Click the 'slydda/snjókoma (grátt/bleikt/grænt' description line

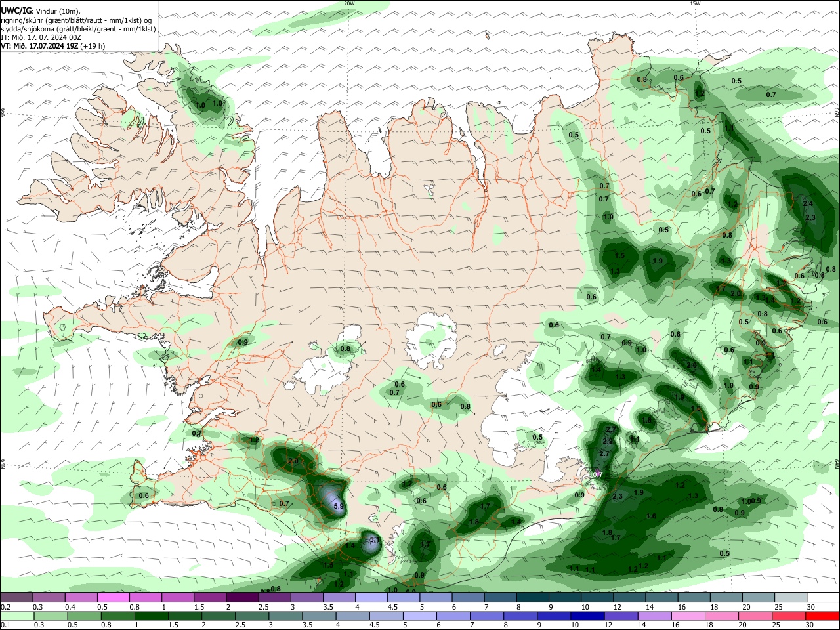78,29
